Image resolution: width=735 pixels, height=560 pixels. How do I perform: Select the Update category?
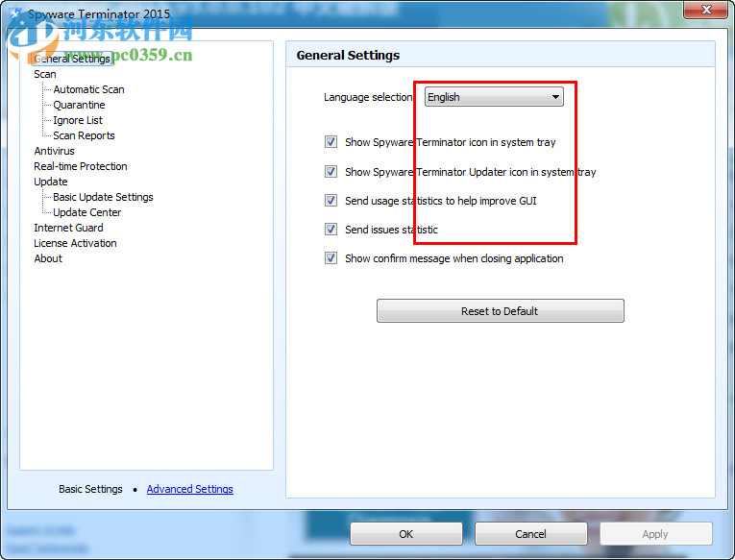click(51, 182)
